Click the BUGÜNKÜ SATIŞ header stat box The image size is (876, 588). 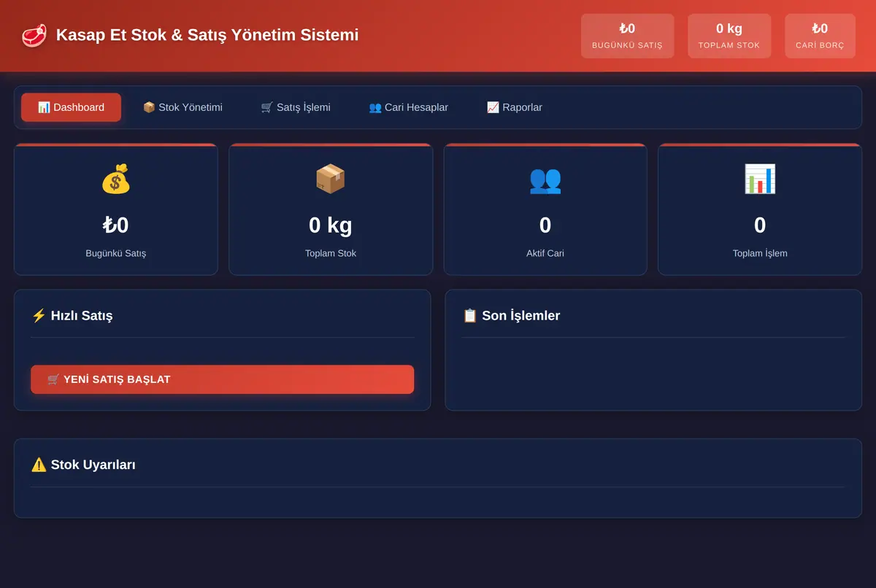click(x=627, y=36)
